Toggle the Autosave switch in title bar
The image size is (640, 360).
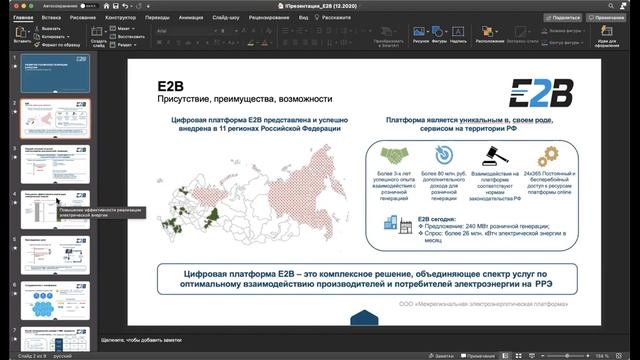pos(88,6)
